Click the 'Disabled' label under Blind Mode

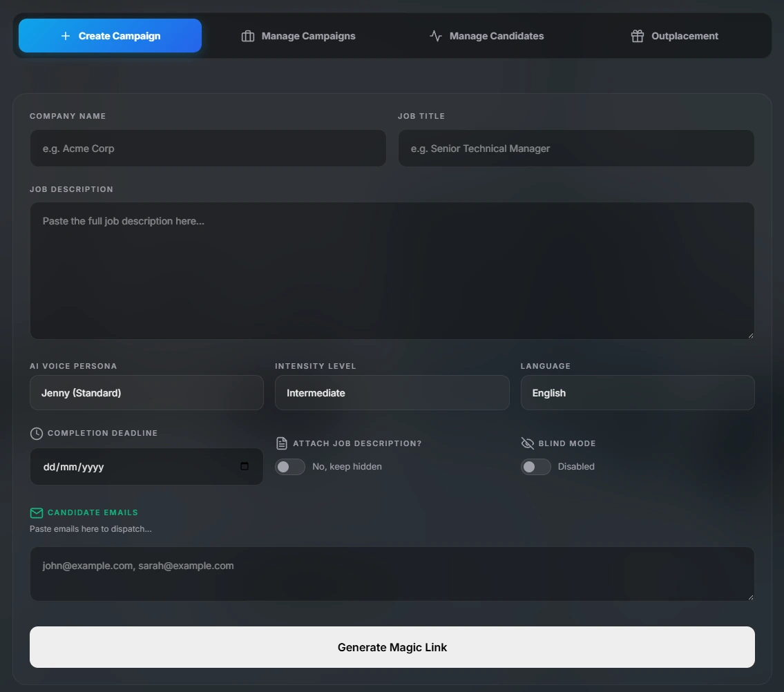[x=576, y=466]
